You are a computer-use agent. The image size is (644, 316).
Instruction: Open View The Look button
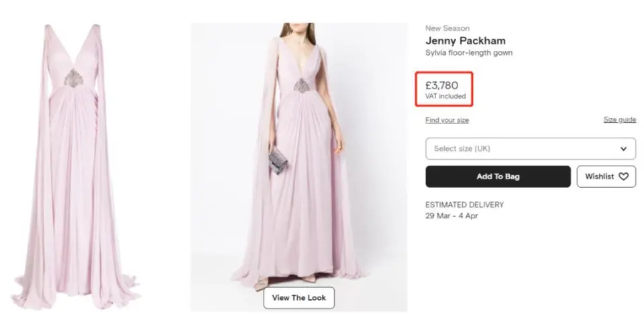(x=299, y=298)
